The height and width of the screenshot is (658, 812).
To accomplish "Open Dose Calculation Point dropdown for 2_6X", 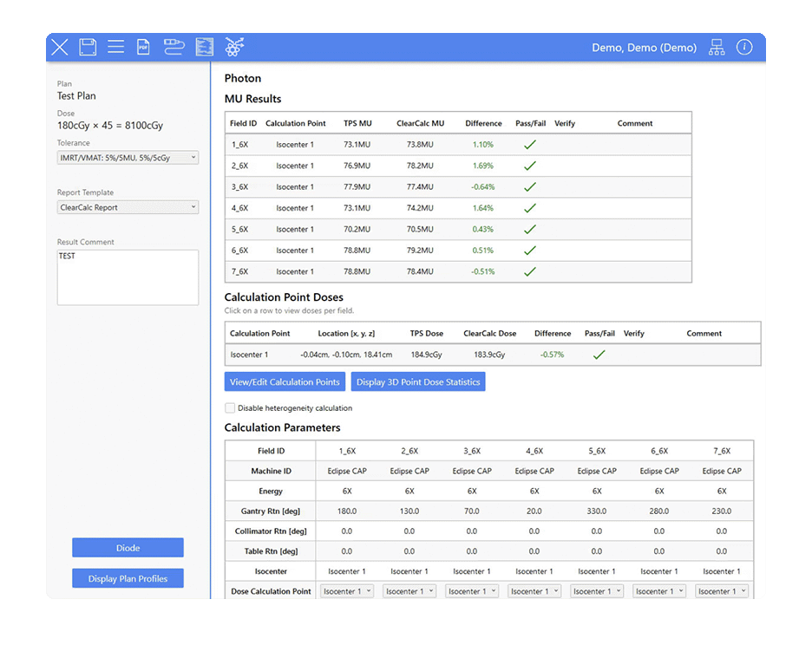I will (x=409, y=591).
